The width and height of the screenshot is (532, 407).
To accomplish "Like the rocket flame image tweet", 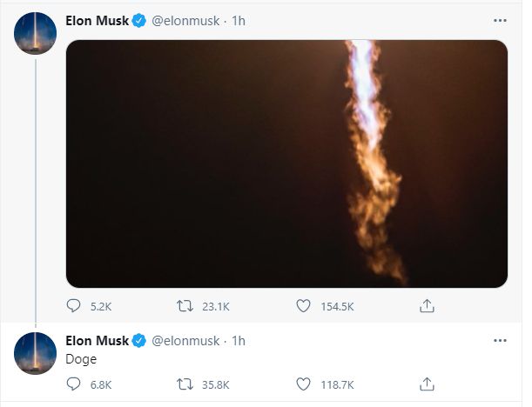I will (x=304, y=306).
